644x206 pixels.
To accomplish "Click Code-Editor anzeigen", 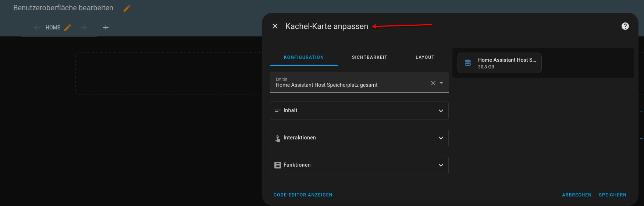I will (303, 195).
